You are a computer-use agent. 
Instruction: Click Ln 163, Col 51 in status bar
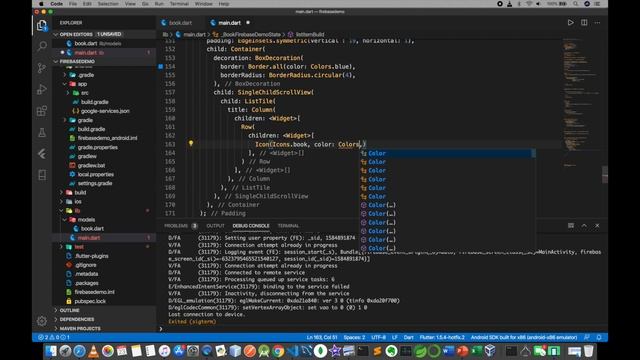(322, 338)
